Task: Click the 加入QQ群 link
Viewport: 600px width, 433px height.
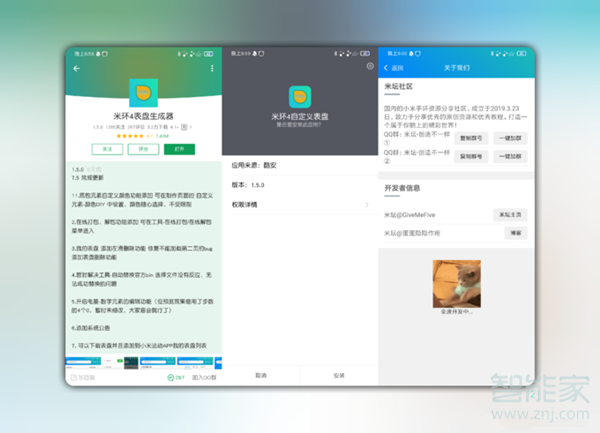Action: (x=204, y=378)
